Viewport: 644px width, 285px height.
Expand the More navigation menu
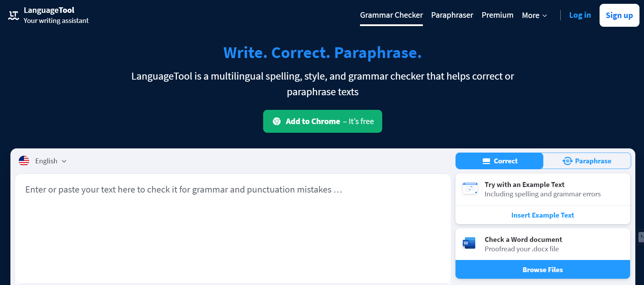(x=534, y=15)
